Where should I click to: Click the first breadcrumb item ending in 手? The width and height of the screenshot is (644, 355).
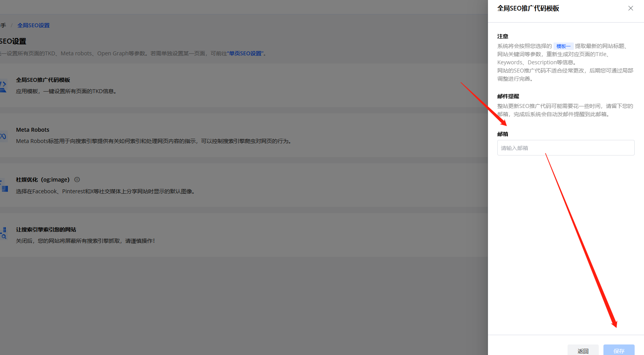pyautogui.click(x=3, y=25)
